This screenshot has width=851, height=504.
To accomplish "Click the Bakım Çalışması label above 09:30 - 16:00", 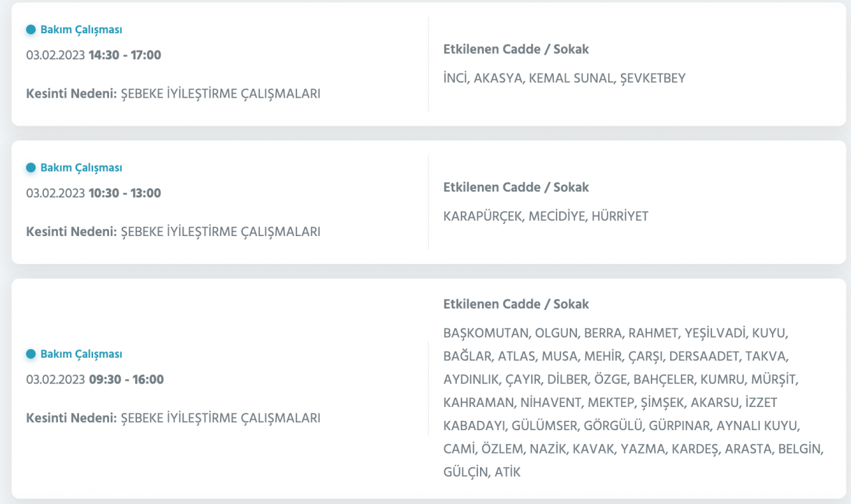I will point(81,354).
